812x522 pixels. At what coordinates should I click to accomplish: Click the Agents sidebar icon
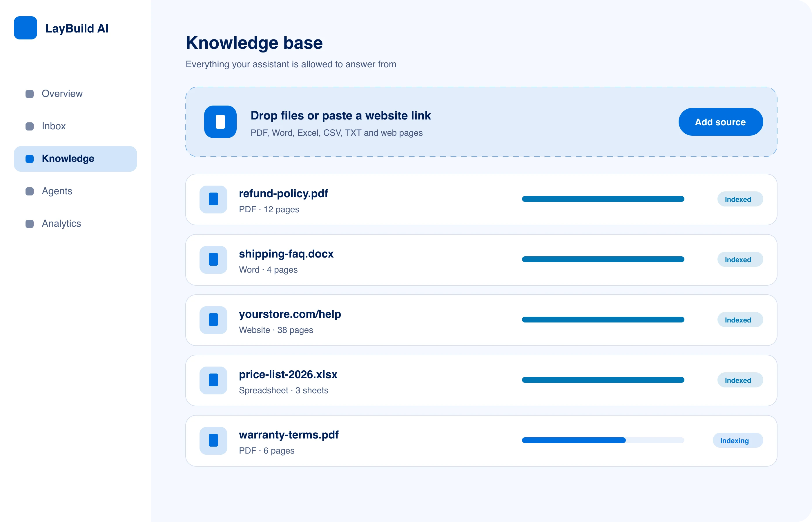tap(30, 191)
